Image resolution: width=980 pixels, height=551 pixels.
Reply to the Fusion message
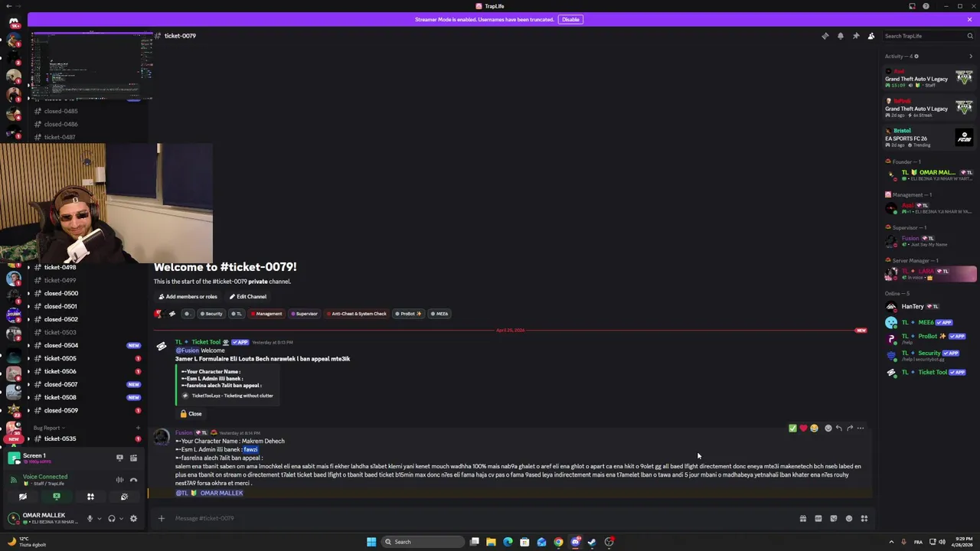838,429
